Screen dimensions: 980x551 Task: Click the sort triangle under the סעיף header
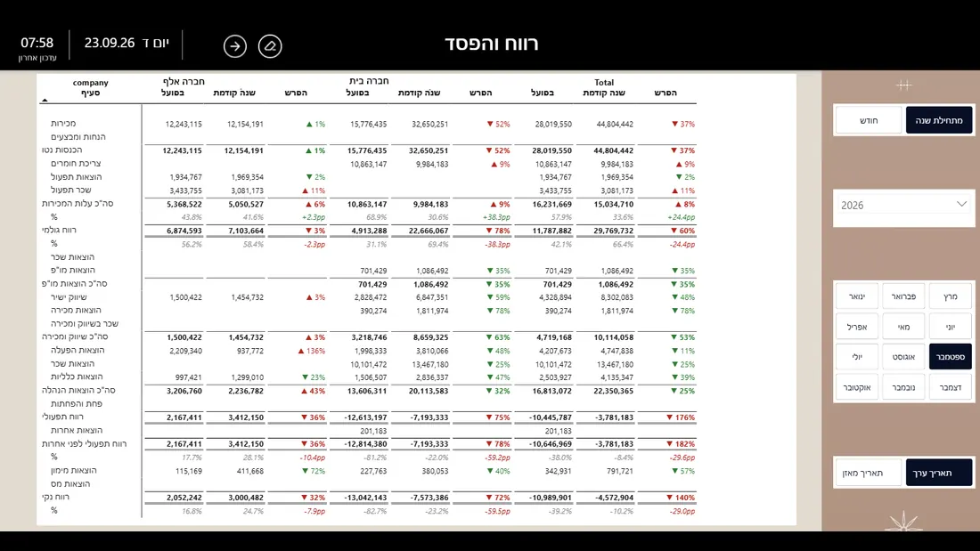(45, 100)
